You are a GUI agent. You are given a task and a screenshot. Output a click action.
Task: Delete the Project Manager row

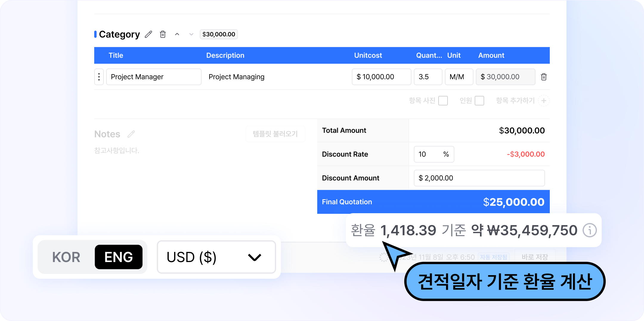click(x=544, y=77)
